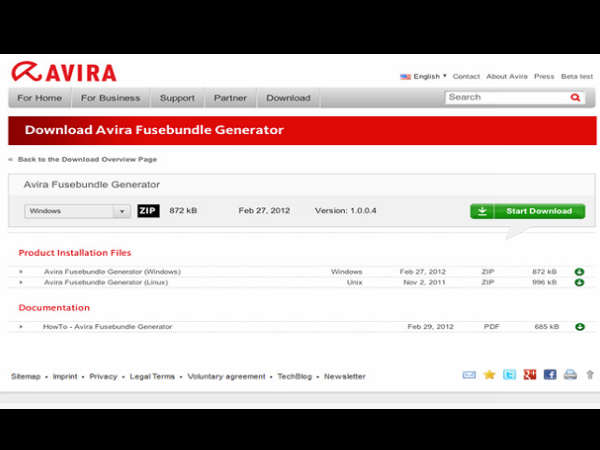This screenshot has height=450, width=600.
Task: Open the Sitemap footer link
Action: tap(26, 377)
